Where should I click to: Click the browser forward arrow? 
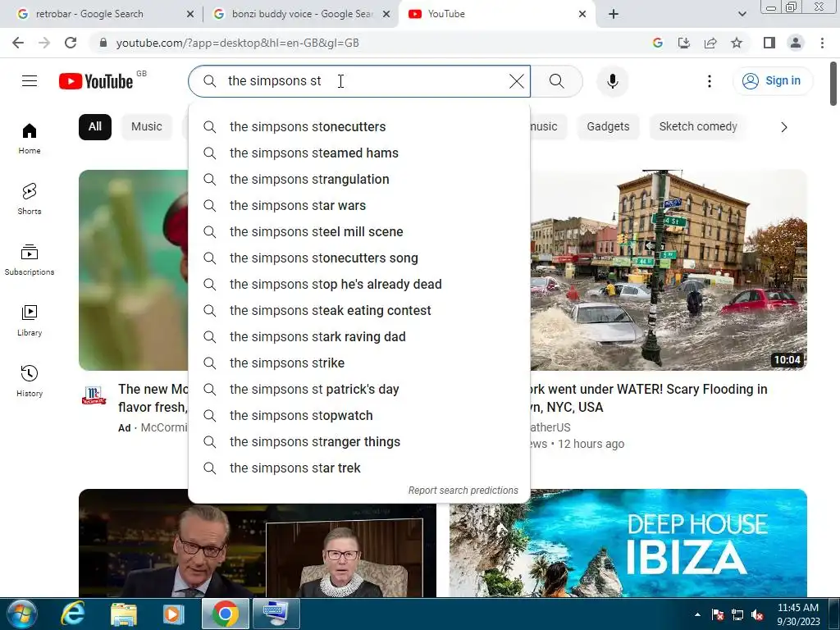pos(44,43)
